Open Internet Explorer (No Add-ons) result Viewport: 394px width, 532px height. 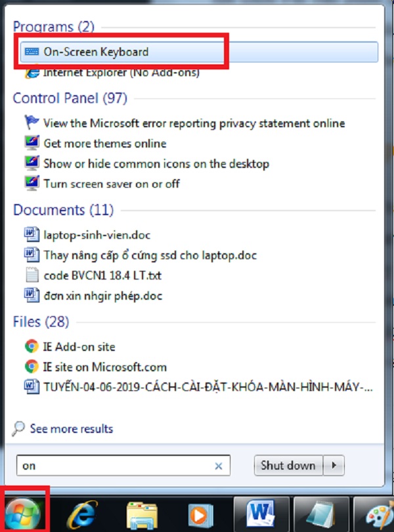pyautogui.click(x=121, y=72)
